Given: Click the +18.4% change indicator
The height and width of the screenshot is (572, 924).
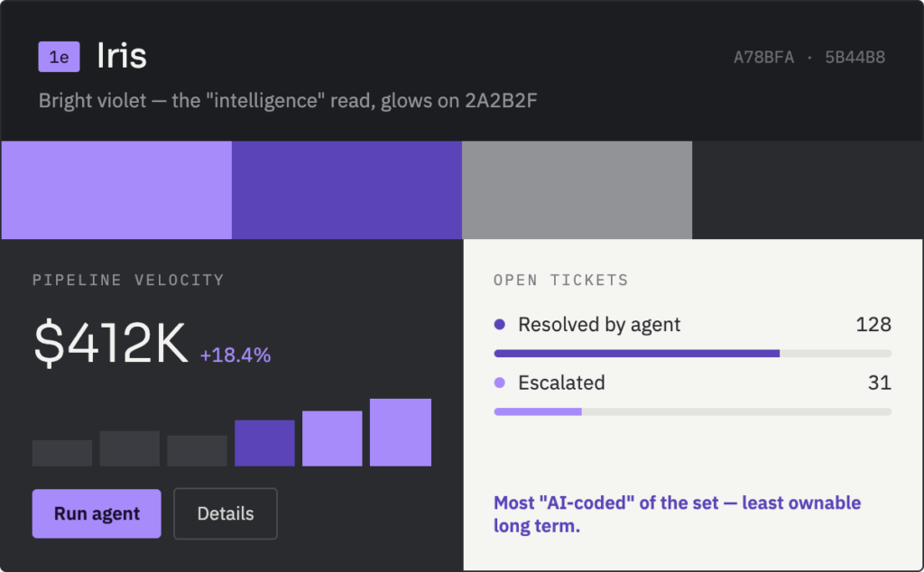Looking at the screenshot, I should 236,355.
